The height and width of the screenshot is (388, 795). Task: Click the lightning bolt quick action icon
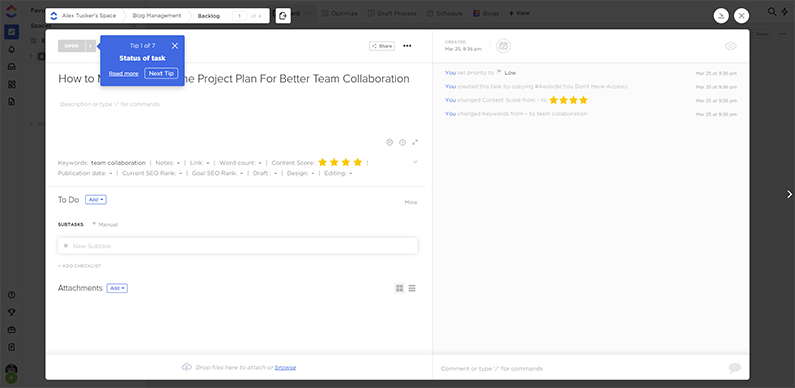pos(785,11)
